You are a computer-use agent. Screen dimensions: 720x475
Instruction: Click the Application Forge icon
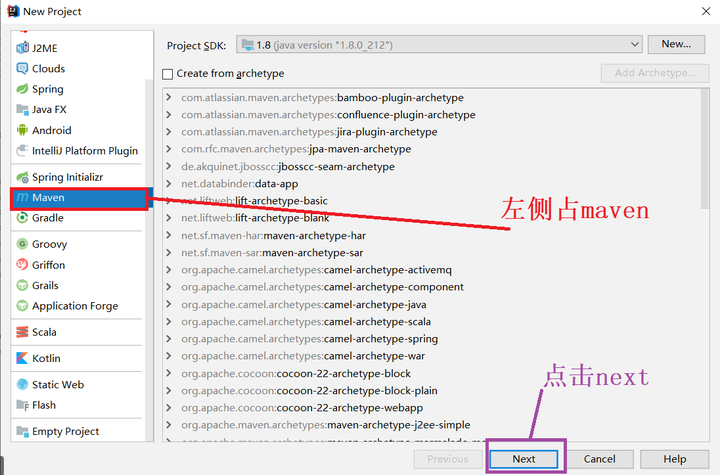(x=22, y=305)
